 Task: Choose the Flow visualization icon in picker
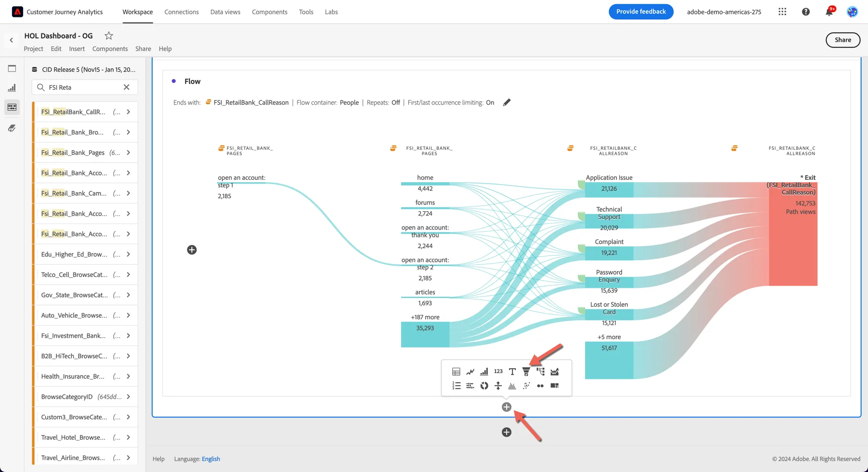tap(541, 372)
